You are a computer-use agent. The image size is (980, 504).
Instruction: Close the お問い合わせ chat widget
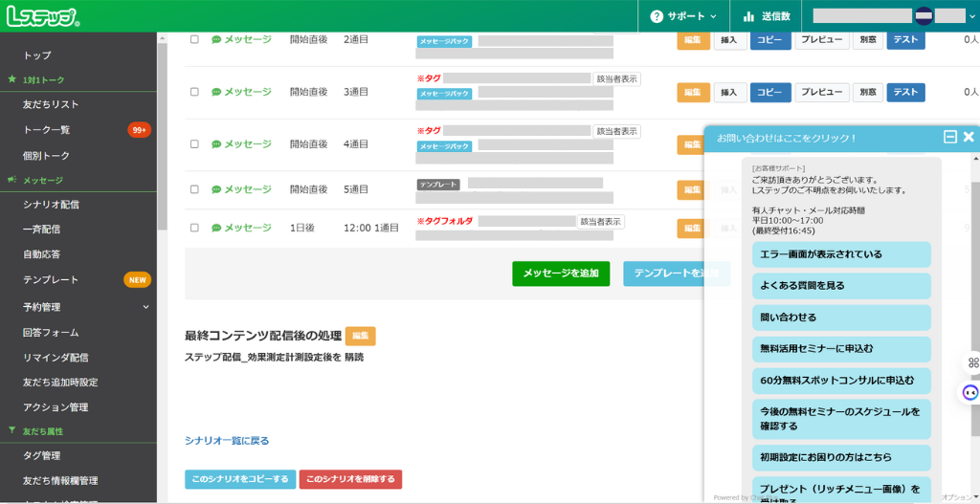pyautogui.click(x=969, y=137)
